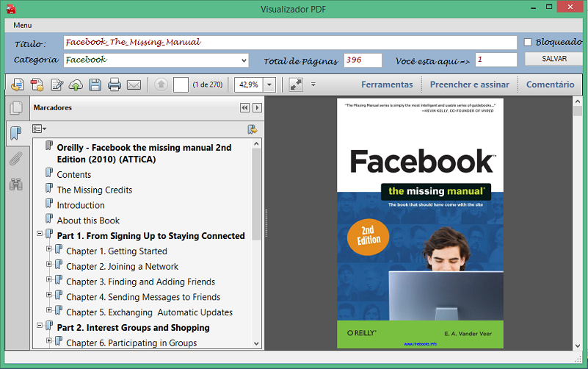Click the previous page up-arrow icon
Viewport: 588px width, 369px height.
161,85
